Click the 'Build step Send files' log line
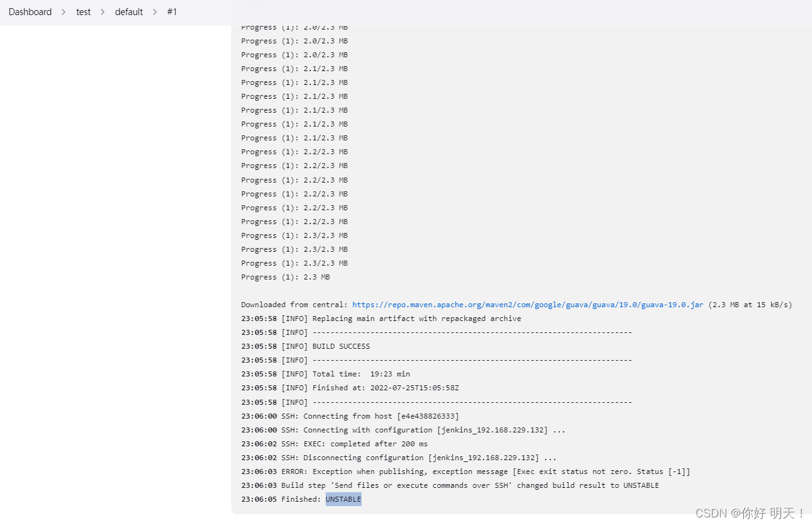The width and height of the screenshot is (812, 525). click(450, 485)
